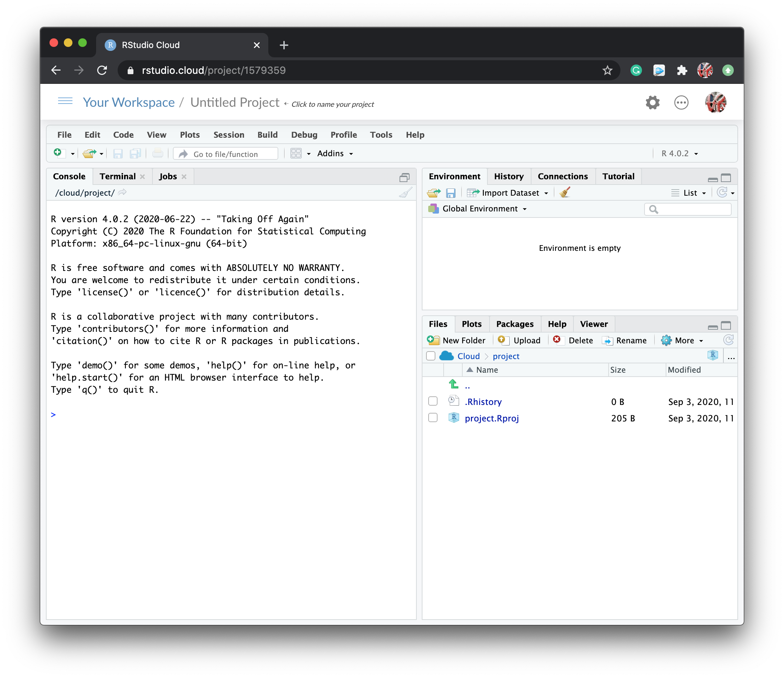This screenshot has height=678, width=784.
Task: Toggle the select-all files checkbox
Action: [431, 356]
